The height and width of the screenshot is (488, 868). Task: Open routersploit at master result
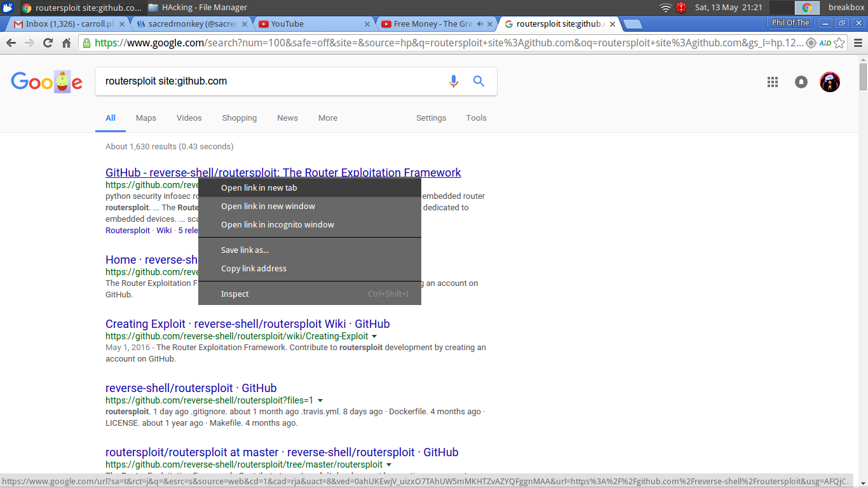282,452
